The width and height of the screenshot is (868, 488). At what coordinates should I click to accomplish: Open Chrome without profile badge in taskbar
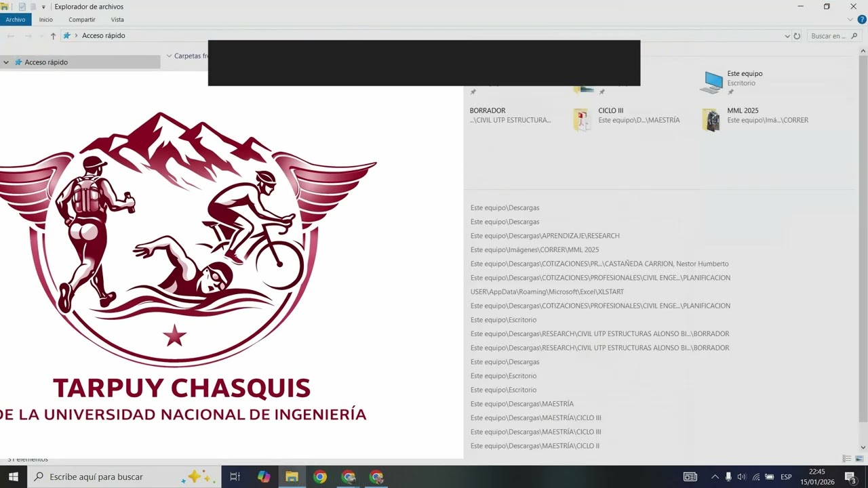(320, 477)
